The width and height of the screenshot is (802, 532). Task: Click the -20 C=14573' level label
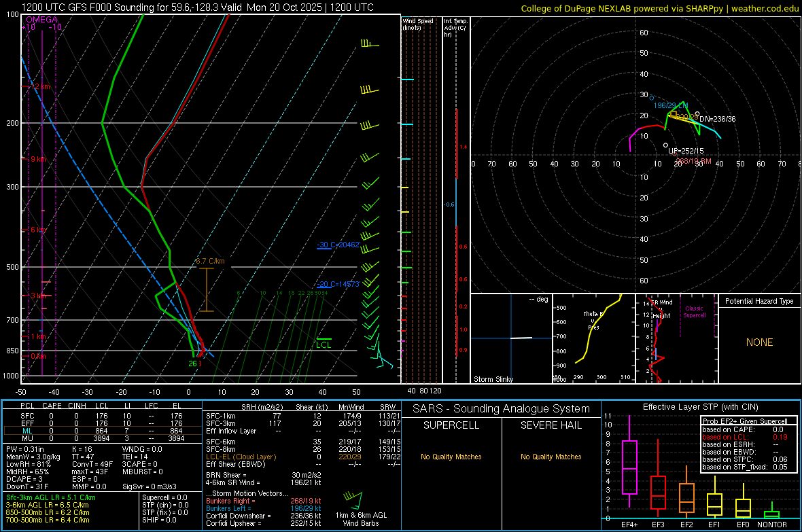pyautogui.click(x=338, y=284)
